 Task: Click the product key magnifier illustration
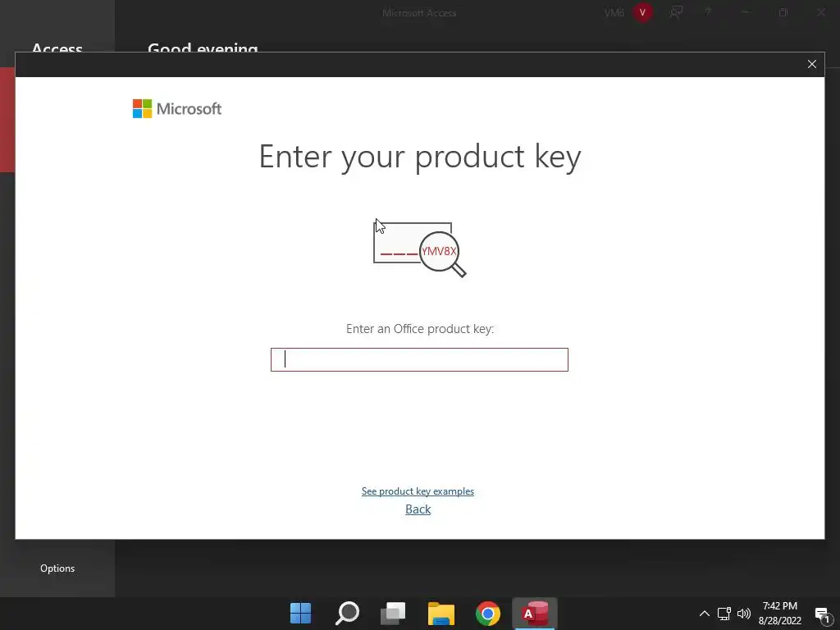pyautogui.click(x=419, y=249)
